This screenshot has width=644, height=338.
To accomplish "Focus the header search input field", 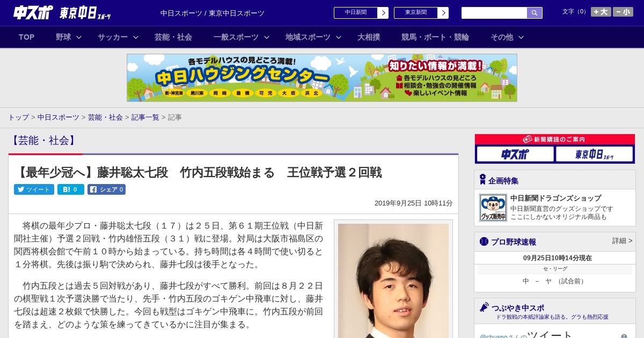I will pyautogui.click(x=494, y=13).
